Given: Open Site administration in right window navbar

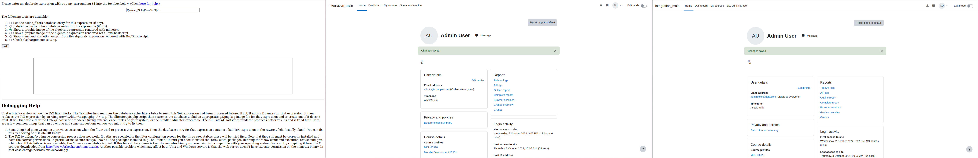Looking at the screenshot, I should point(737,6).
